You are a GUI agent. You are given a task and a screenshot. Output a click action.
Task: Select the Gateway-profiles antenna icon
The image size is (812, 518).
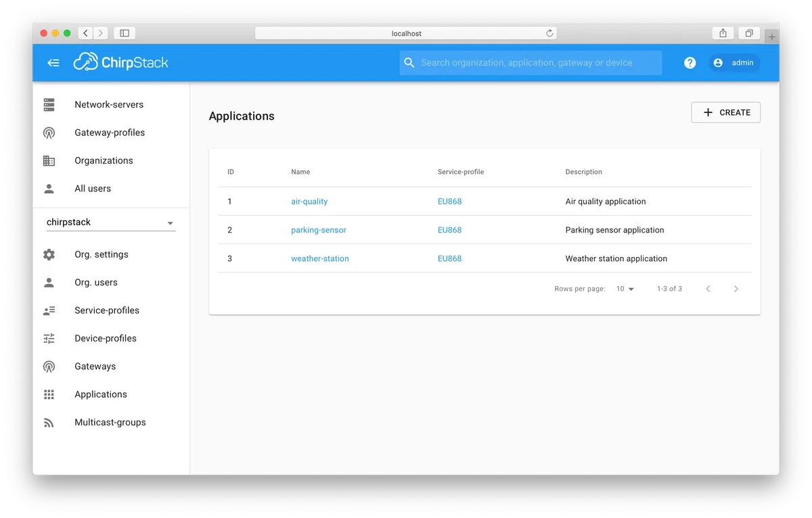[x=49, y=133]
